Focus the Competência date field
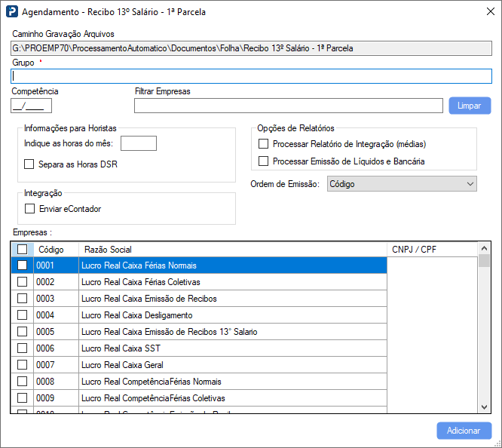Viewport: 502px width, 448px height. [x=32, y=106]
